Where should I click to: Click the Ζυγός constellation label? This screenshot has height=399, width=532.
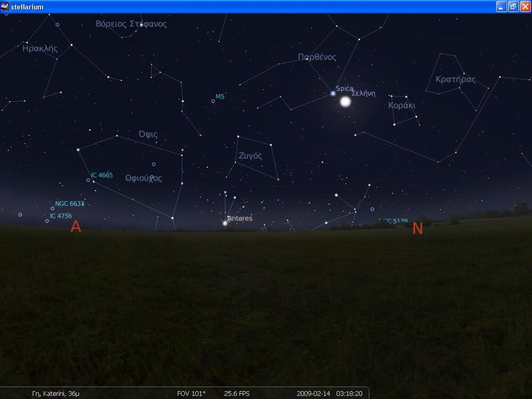[x=250, y=156]
